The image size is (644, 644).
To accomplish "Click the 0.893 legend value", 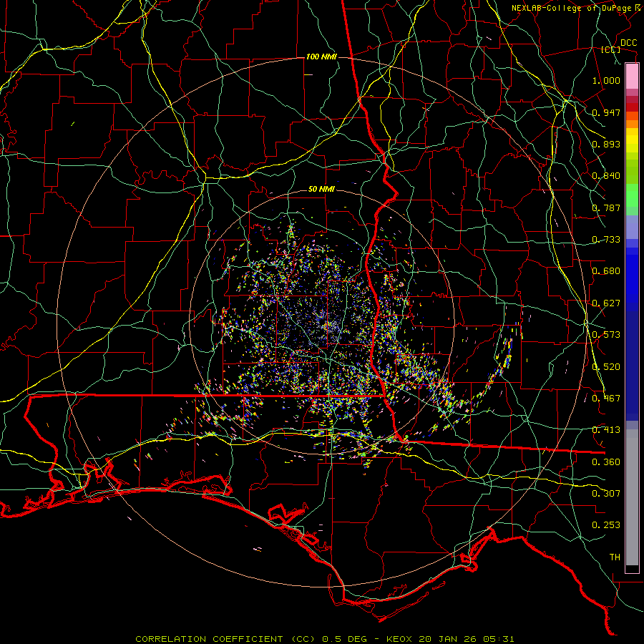I will pos(606,144).
